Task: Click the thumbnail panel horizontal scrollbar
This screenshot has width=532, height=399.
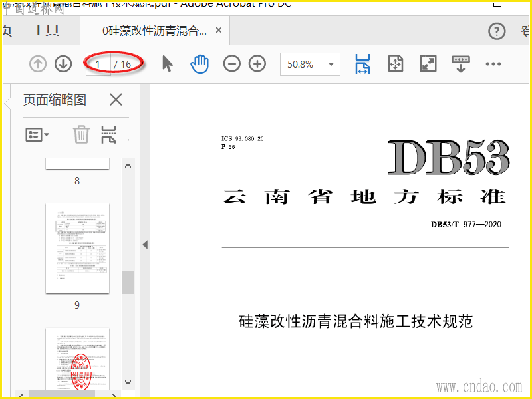Action: (62, 394)
